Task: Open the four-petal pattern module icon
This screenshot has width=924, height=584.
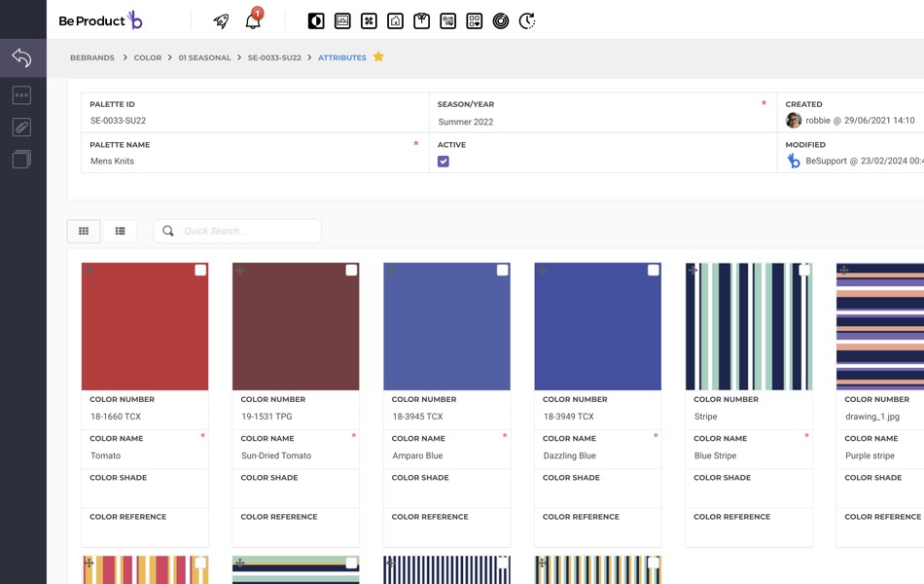Action: point(369,21)
